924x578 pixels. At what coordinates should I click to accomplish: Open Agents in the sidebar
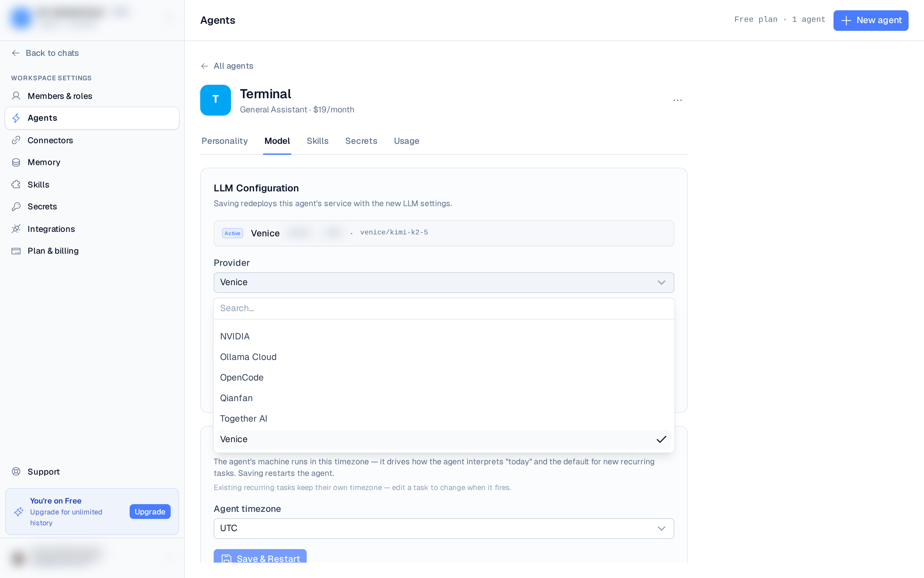(92, 118)
